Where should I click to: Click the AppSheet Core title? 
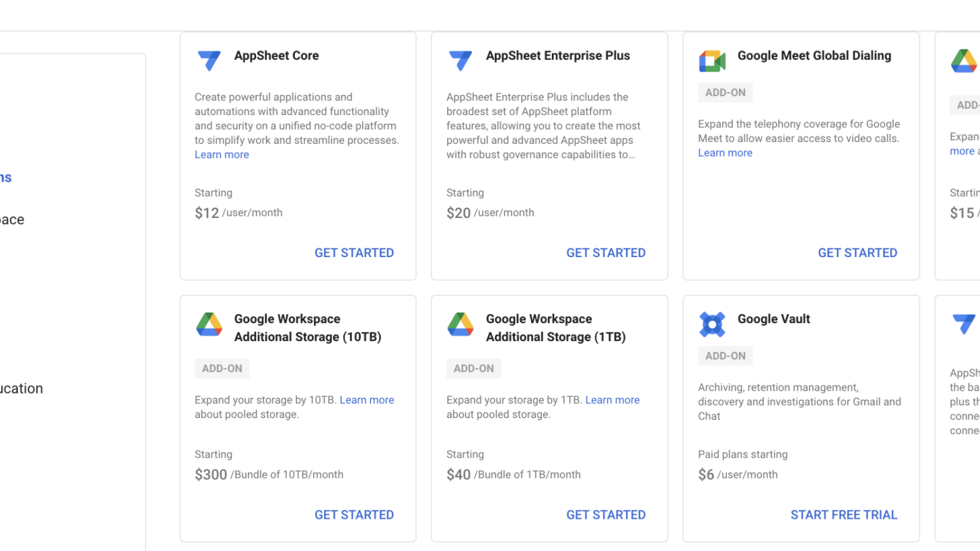(x=276, y=56)
